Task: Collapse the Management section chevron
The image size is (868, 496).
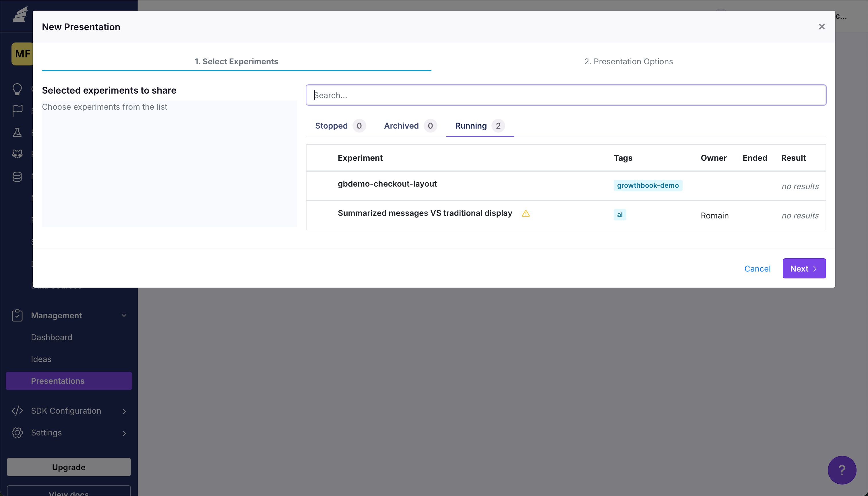Action: pos(124,315)
